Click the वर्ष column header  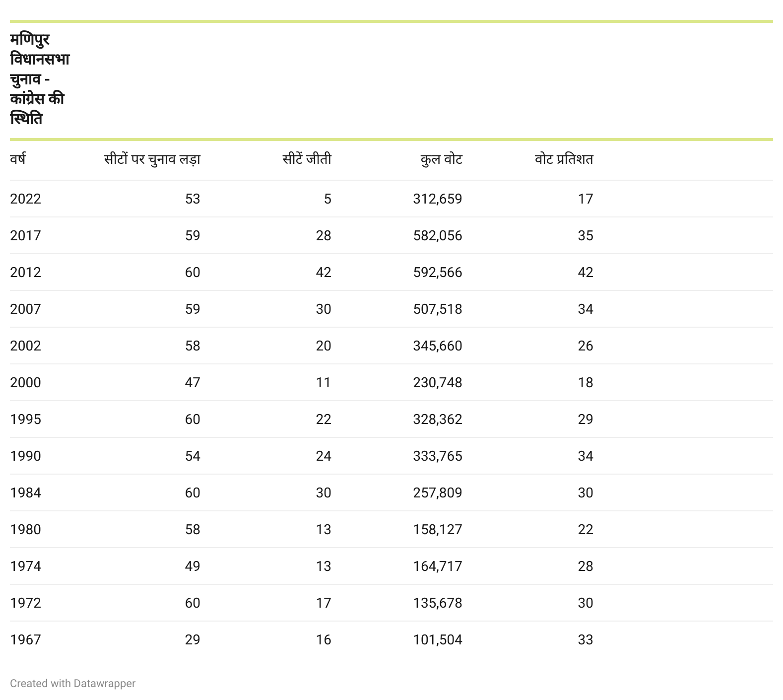click(18, 159)
